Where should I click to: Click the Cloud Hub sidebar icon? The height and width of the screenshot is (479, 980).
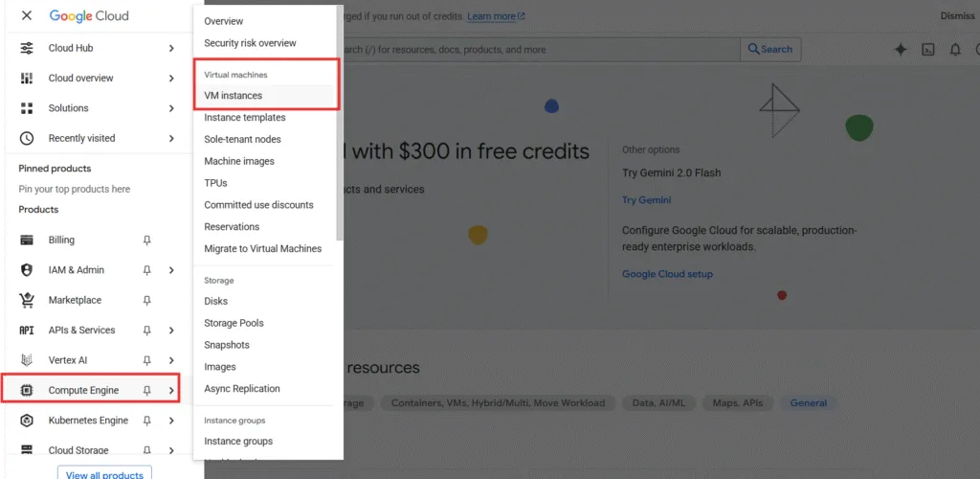tap(26, 48)
